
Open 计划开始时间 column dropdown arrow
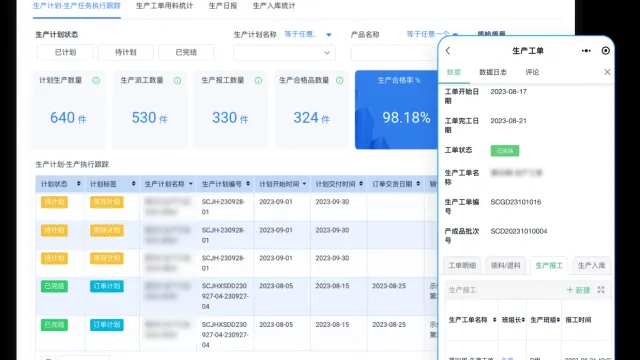point(304,184)
